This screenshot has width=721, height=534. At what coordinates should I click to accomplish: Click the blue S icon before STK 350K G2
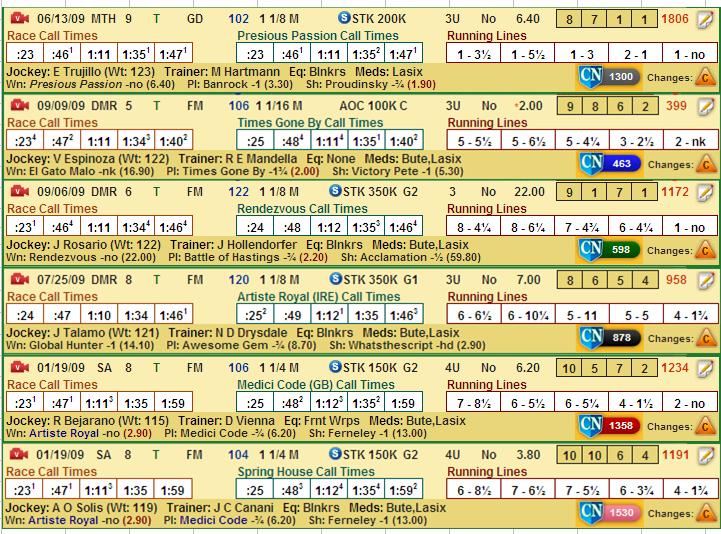336,190
